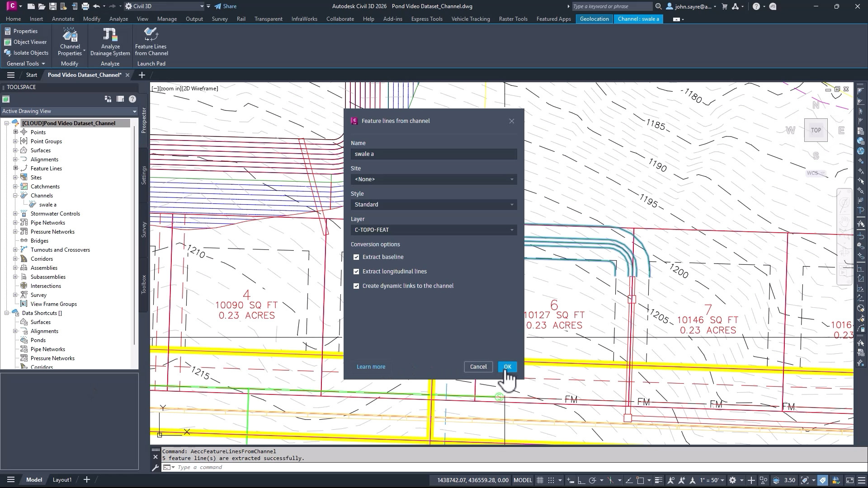Screen dimensions: 868x488
Task: Open the Properties panel button
Action: [21, 31]
